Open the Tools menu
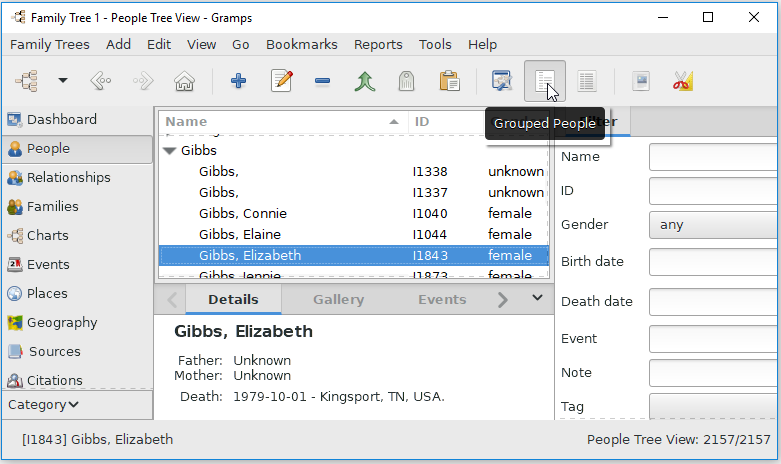This screenshot has height=464, width=781. click(x=435, y=44)
